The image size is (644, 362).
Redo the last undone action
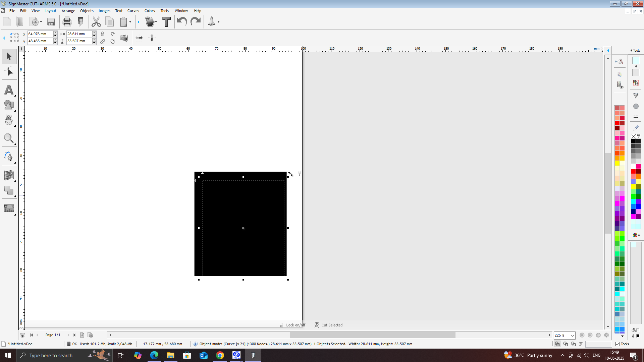(196, 22)
